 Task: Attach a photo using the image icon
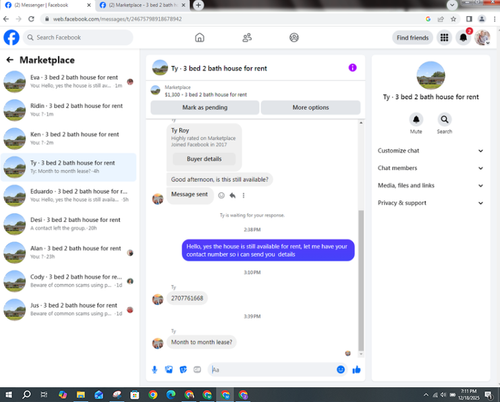point(169,369)
